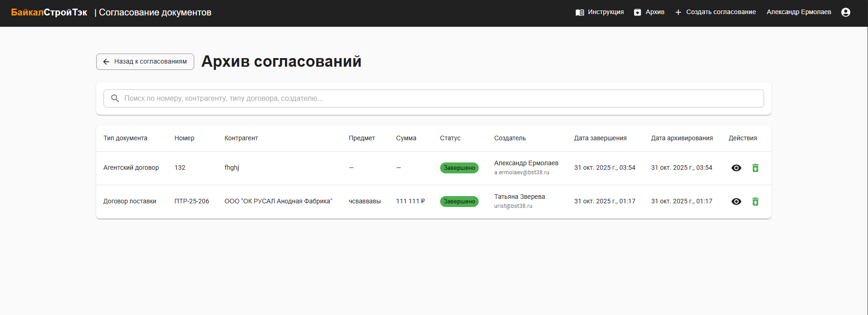Restore agreement 132 with green trash icon
The height and width of the screenshot is (315, 868).
click(755, 168)
